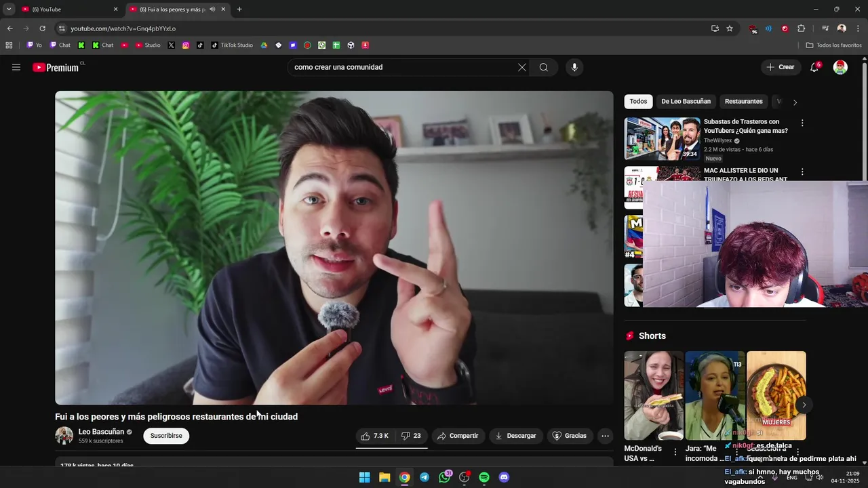Open options for Subastas de Trasteros video
The width and height of the screenshot is (868, 488).
click(x=802, y=123)
